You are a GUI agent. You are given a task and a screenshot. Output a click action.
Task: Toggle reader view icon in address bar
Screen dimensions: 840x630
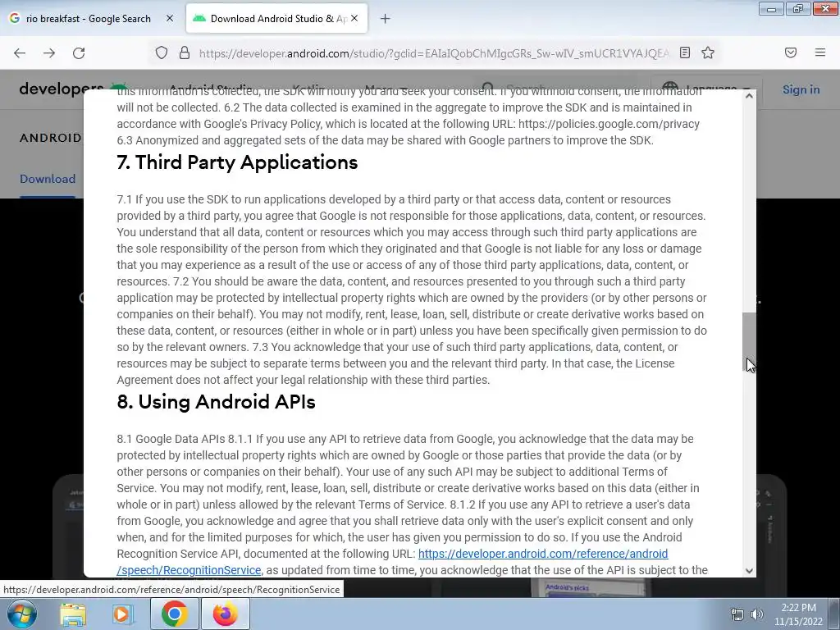click(x=685, y=52)
